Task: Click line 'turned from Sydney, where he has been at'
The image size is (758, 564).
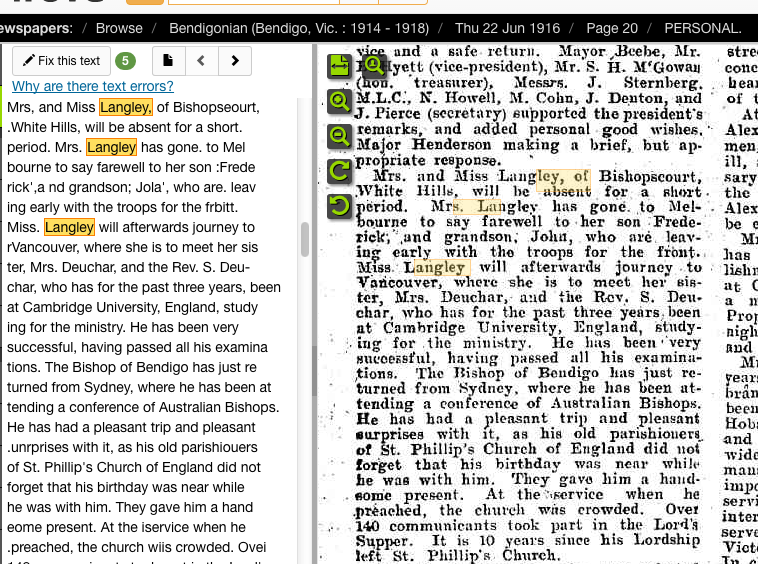Action: pos(139,388)
